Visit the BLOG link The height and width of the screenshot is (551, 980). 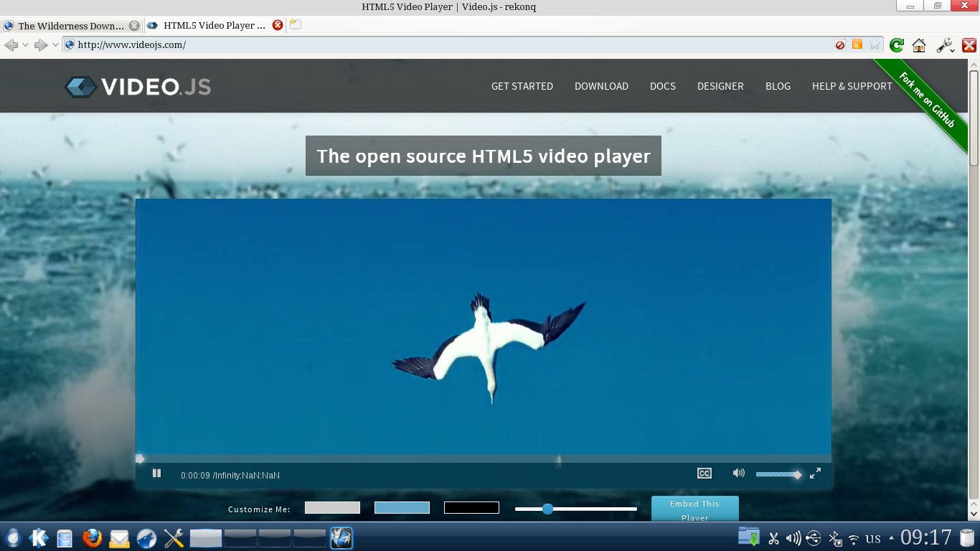778,86
